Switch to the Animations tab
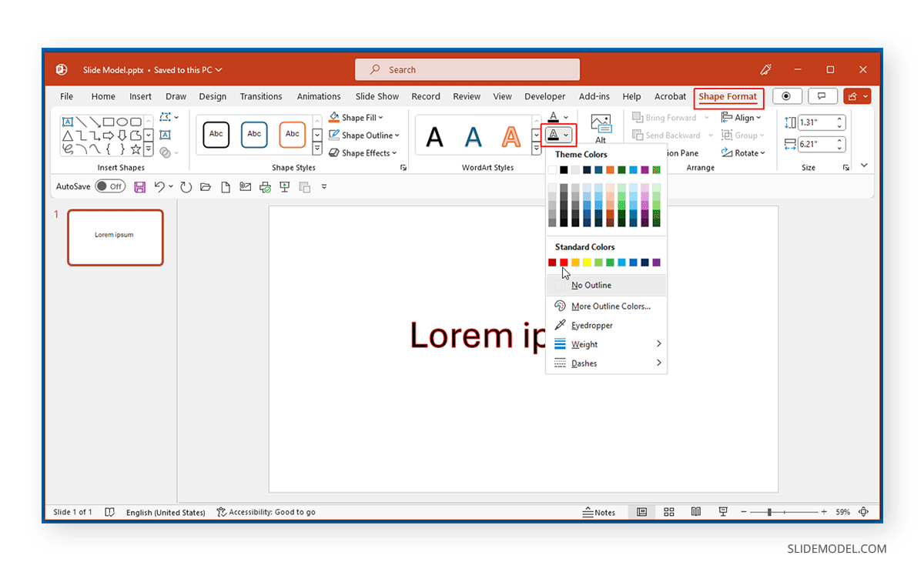Viewport: 924px width, 572px height. pyautogui.click(x=319, y=95)
